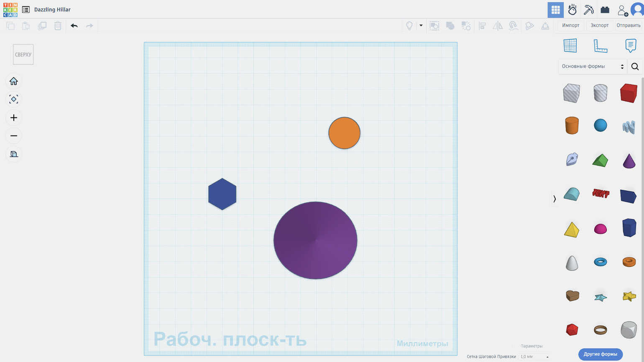This screenshot has width=644, height=362.
Task: Open the Notes tool
Action: (630, 46)
